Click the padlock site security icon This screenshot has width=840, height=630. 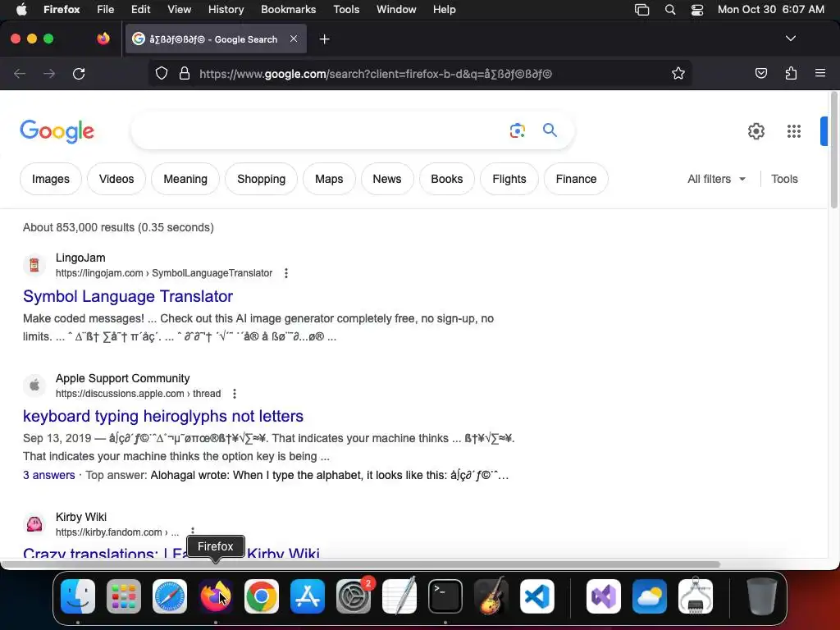[185, 73]
